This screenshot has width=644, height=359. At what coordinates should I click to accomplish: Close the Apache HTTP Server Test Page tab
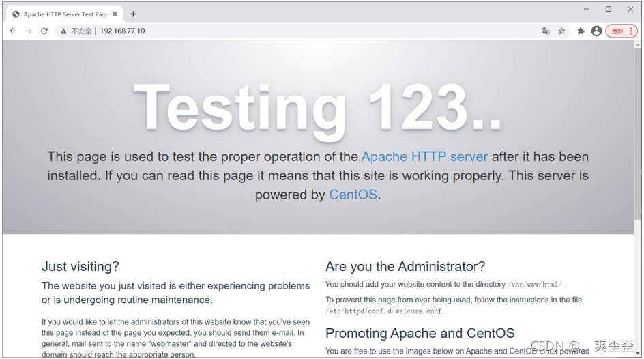pos(115,14)
